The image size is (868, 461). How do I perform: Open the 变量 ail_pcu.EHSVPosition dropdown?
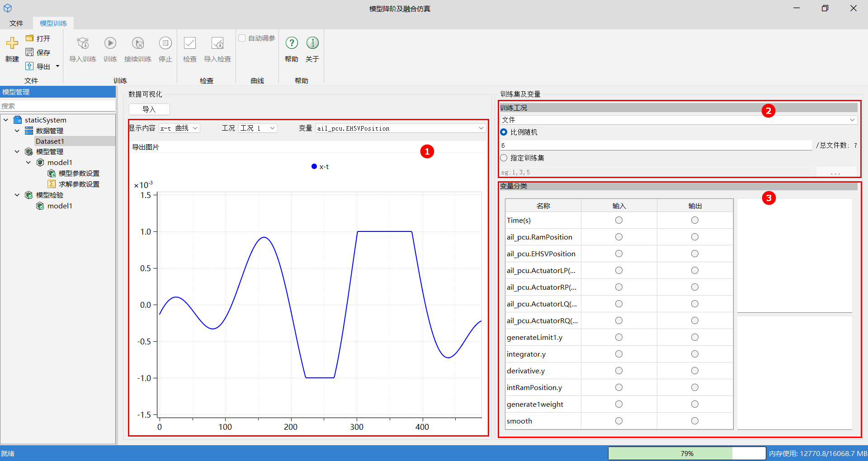[x=400, y=128]
